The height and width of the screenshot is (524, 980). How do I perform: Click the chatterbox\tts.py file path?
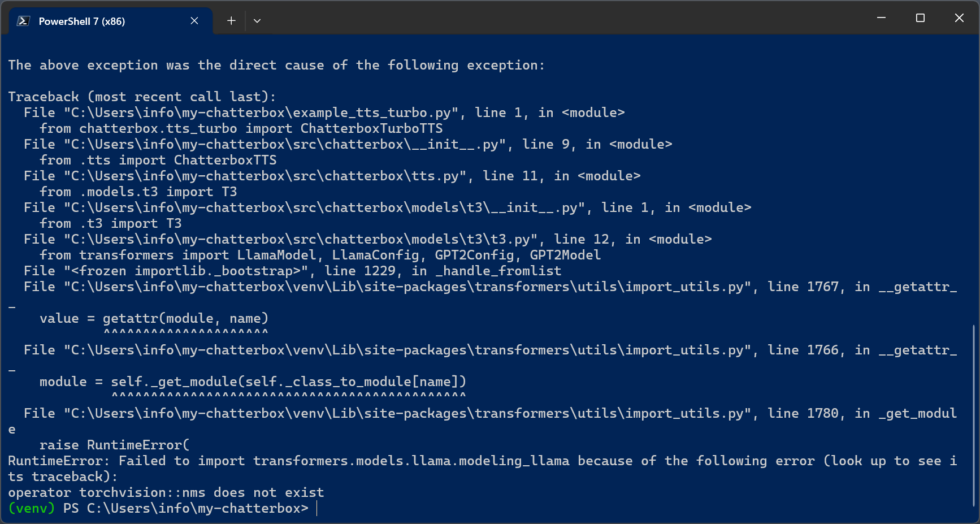pyautogui.click(x=268, y=176)
